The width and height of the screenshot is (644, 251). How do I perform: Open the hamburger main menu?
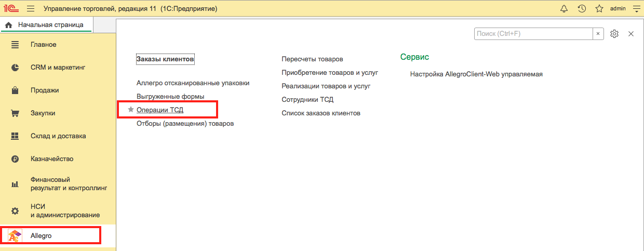click(x=31, y=8)
